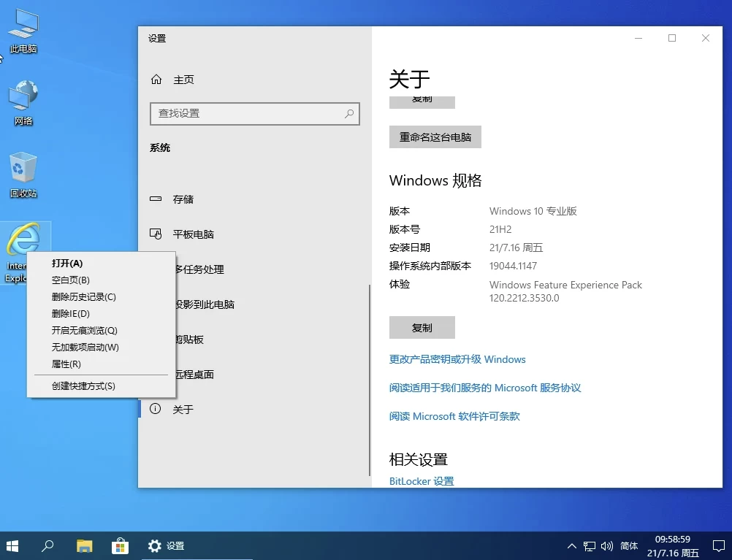Click the 回收站 recycle bin icon
This screenshot has height=560, width=732.
(23, 172)
